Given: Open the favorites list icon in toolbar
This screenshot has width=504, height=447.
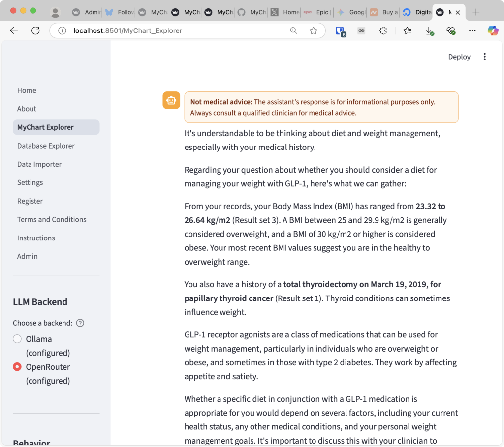Looking at the screenshot, I should [407, 30].
